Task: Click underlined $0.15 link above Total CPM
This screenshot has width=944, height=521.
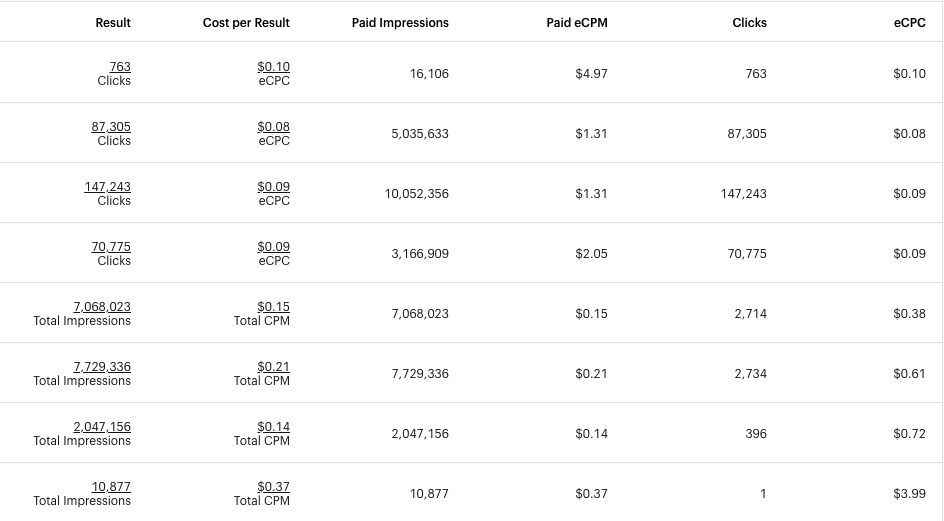Action: [273, 307]
